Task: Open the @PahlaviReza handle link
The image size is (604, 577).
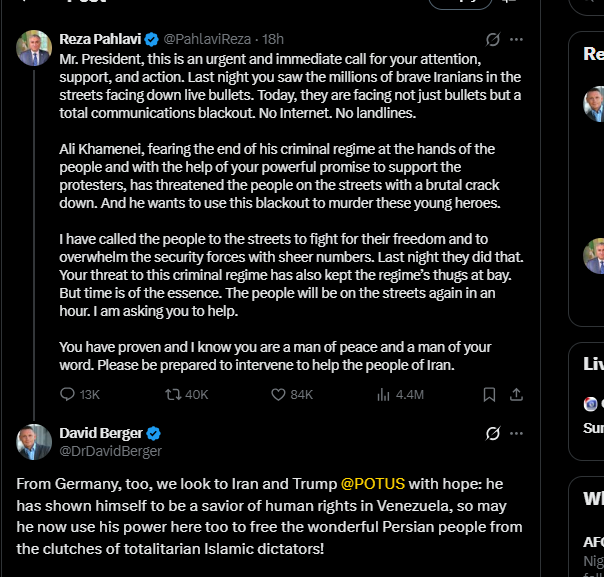Action: tap(207, 39)
